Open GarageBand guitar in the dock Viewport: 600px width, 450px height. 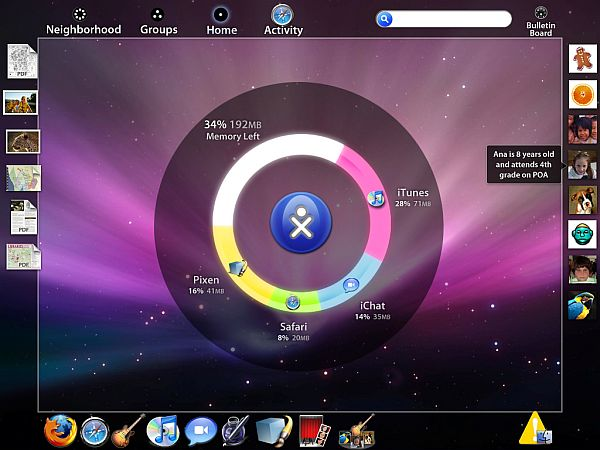[x=128, y=430]
